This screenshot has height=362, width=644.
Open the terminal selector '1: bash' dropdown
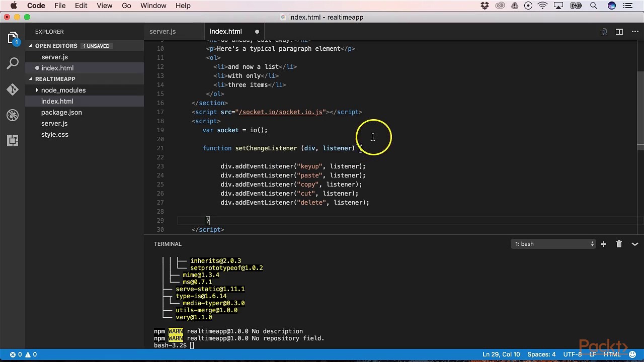(553, 244)
